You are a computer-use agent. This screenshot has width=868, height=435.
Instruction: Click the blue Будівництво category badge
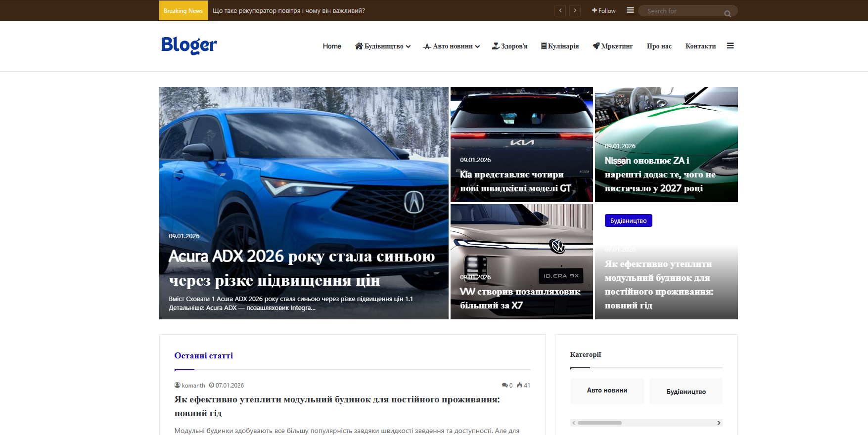click(x=628, y=220)
